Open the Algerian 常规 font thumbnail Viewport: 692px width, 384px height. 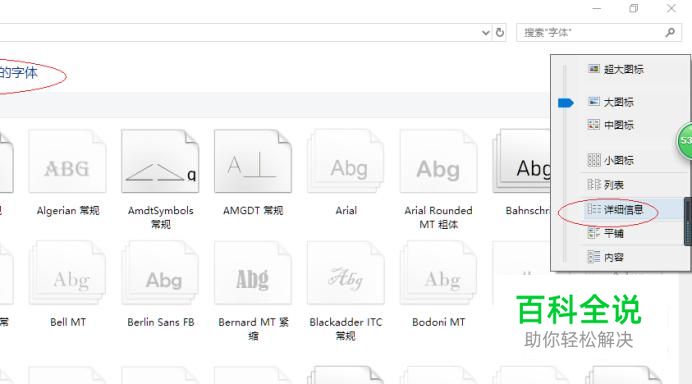click(67, 161)
